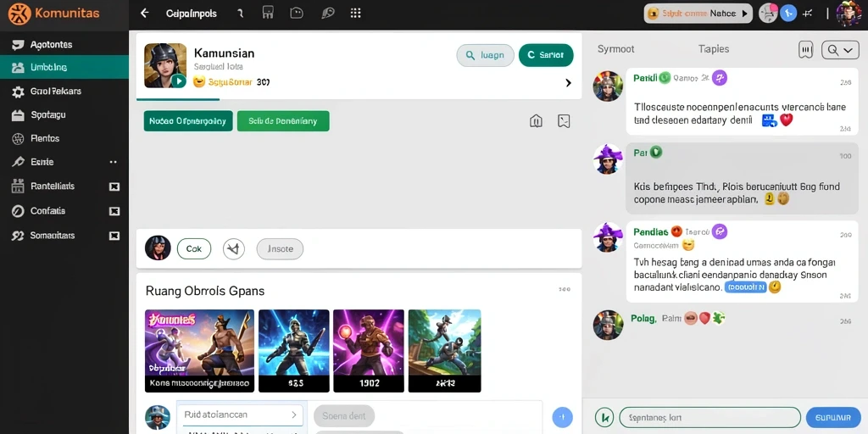The width and height of the screenshot is (868, 434).
Task: Toggle the checkbox next to Confatis
Action: 114,211
